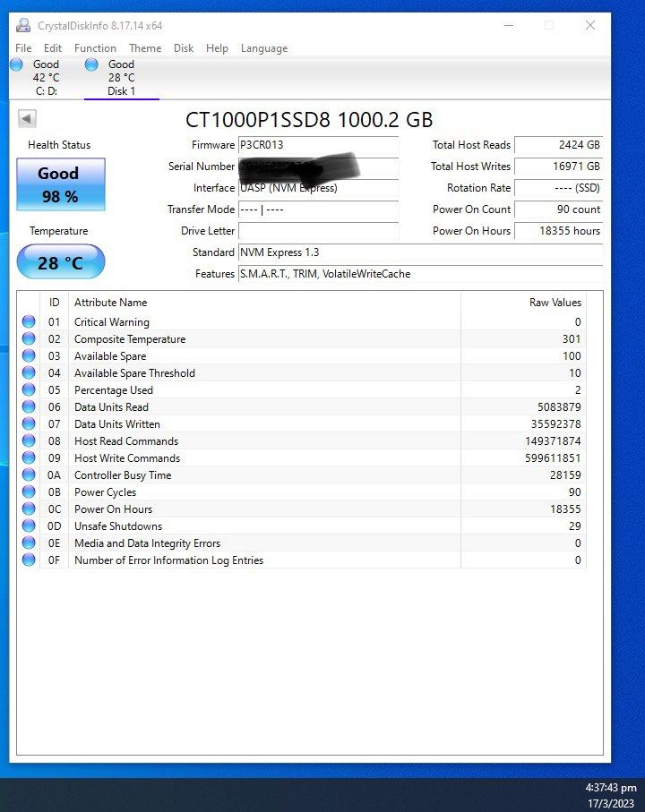Screen dimensions: 645x812
Task: Select the Composite Temperature attribute name
Action: (130, 339)
